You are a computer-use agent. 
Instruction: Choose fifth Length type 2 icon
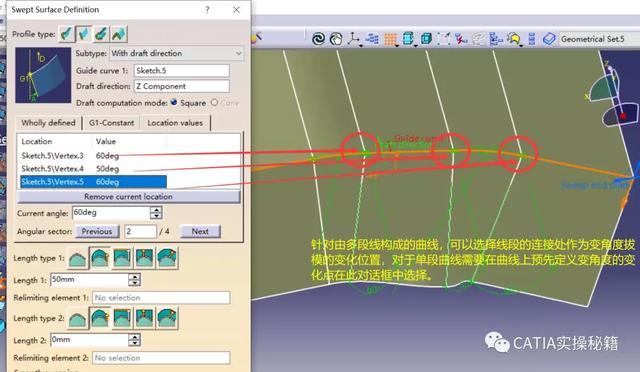(x=167, y=318)
